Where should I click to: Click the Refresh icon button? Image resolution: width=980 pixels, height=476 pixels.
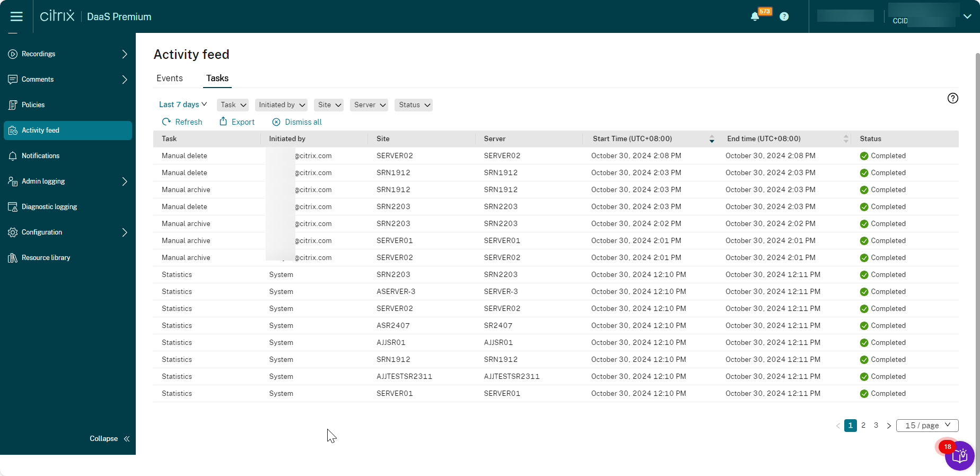click(x=167, y=122)
